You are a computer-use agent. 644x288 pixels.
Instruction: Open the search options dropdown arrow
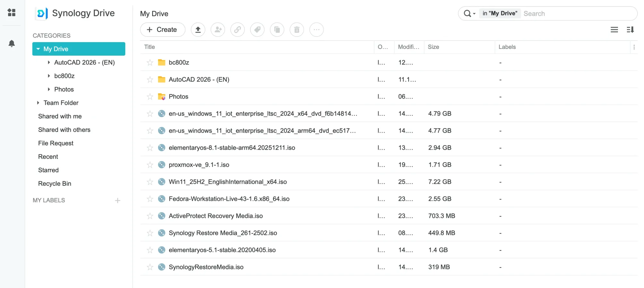click(474, 14)
